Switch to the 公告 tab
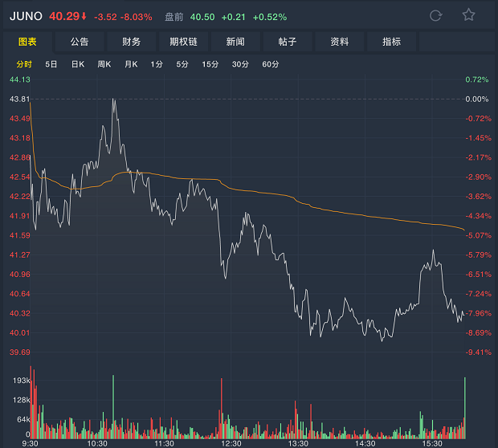498x448 pixels. coord(80,43)
